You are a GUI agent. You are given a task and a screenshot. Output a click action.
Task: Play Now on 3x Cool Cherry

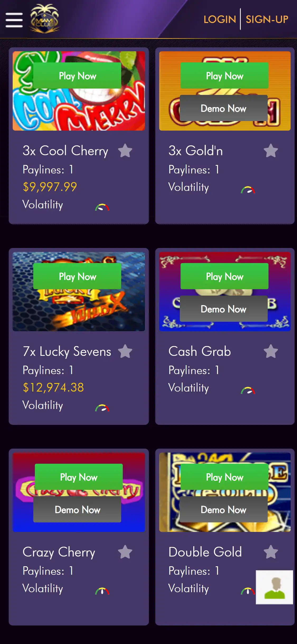pos(77,76)
